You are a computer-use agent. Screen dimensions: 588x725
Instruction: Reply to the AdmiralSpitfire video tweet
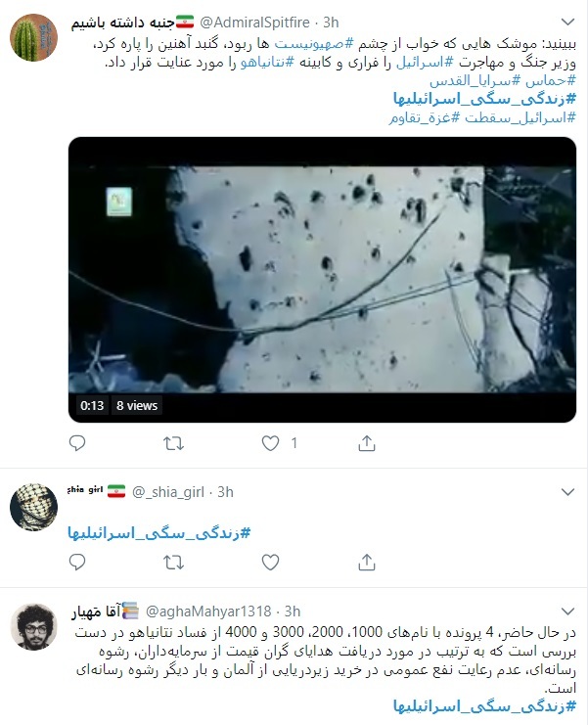[77, 443]
